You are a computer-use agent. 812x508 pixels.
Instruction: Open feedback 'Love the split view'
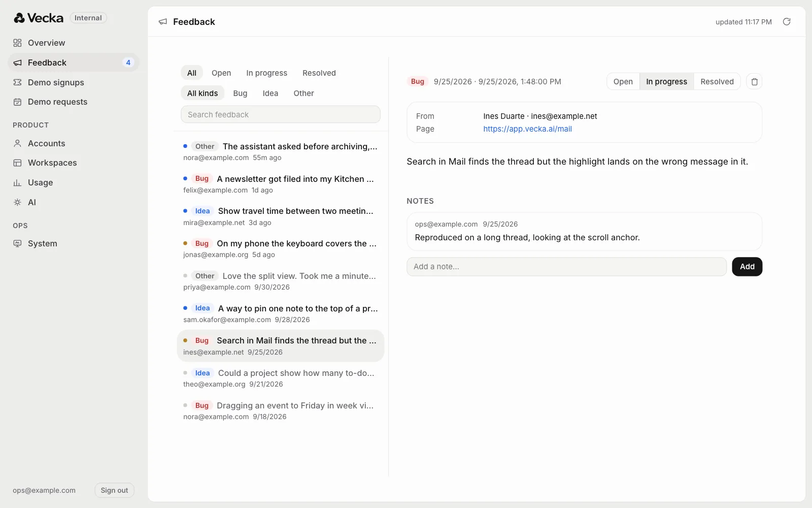[281, 281]
